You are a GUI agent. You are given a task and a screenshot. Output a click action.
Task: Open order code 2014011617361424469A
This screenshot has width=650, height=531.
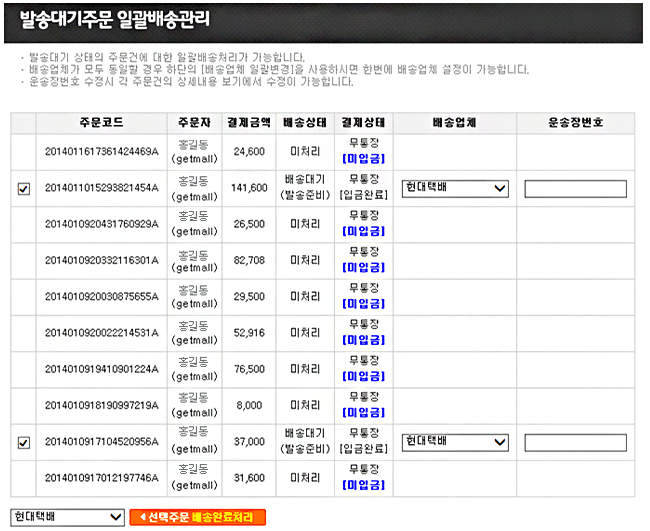(102, 151)
